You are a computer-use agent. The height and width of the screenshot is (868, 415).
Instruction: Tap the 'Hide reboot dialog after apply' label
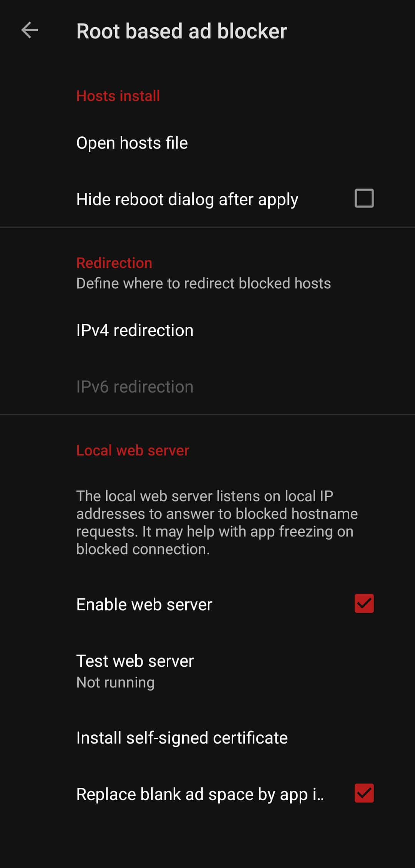click(187, 199)
